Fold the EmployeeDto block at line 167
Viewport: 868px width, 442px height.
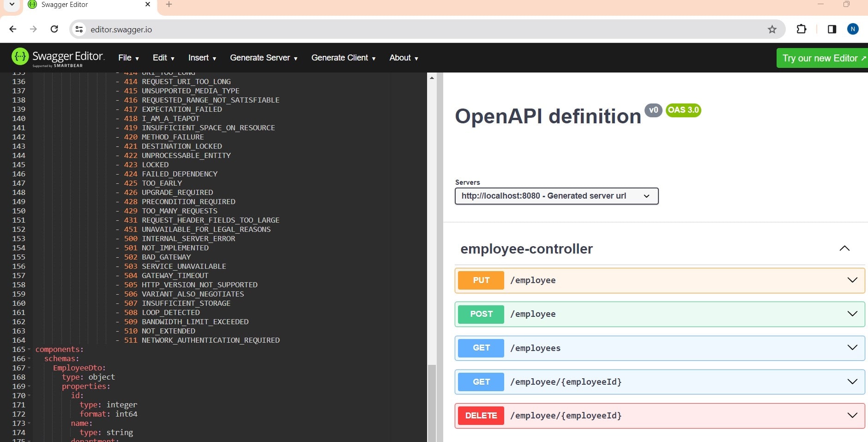click(x=29, y=368)
